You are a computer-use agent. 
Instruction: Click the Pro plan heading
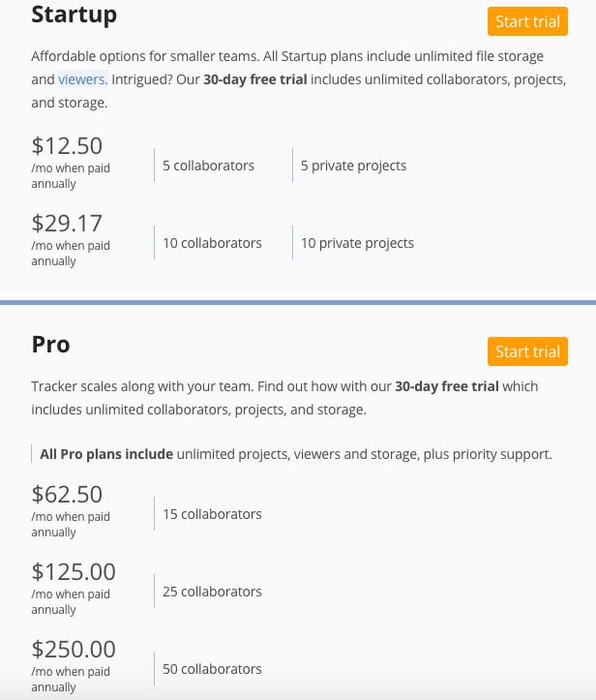pos(50,345)
